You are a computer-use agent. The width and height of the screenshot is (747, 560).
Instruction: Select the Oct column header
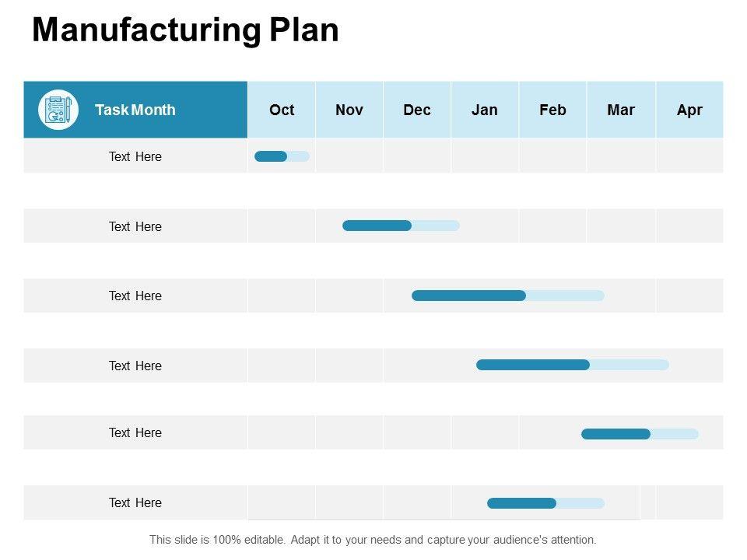click(x=282, y=110)
